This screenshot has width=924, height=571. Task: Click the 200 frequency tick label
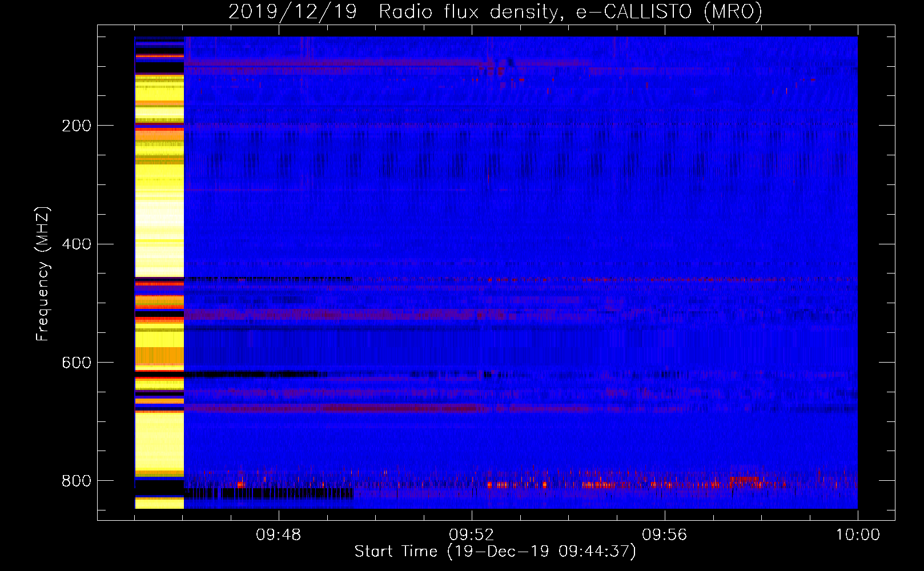[77, 126]
